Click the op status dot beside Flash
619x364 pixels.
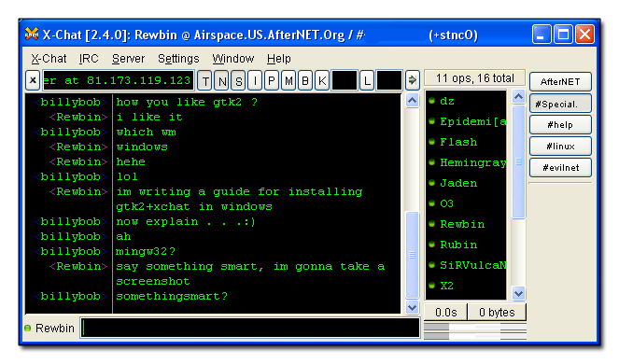pyautogui.click(x=432, y=141)
